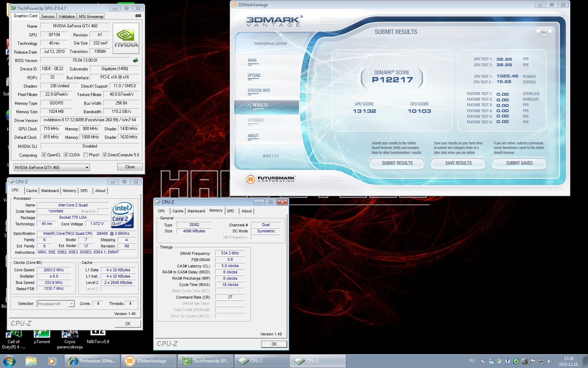Open the Processor #1 selection dropdown

[56, 304]
